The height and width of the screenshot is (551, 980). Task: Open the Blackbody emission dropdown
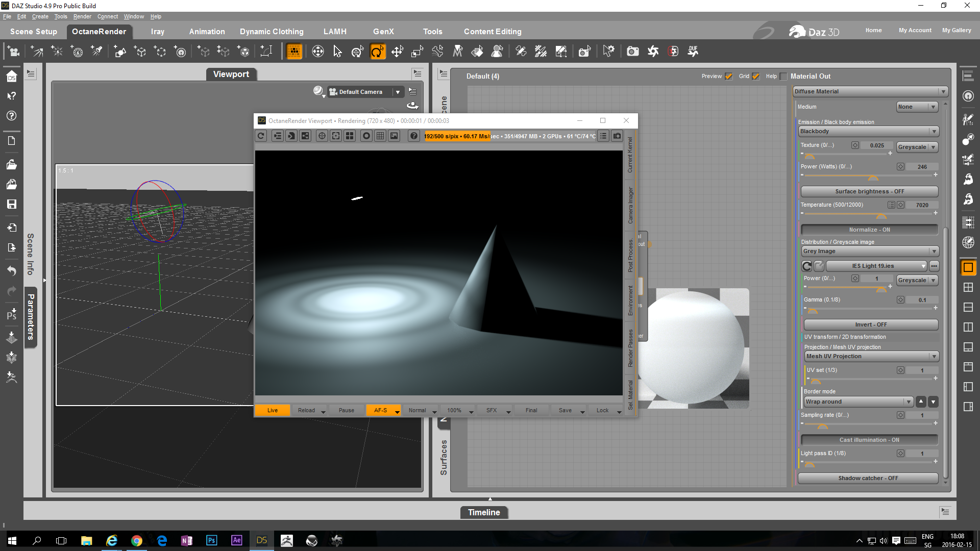pyautogui.click(x=868, y=132)
